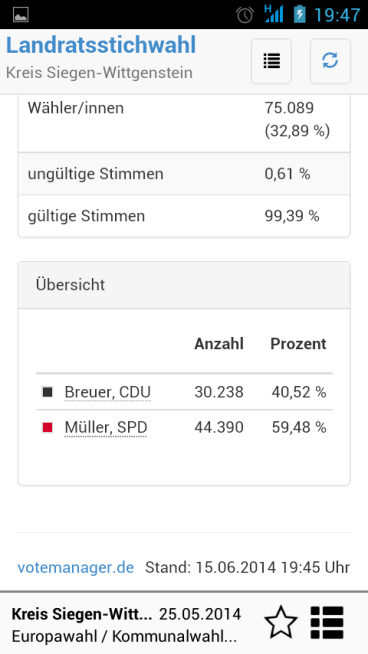Open the list menu icon in header
368x654 pixels.
point(271,61)
